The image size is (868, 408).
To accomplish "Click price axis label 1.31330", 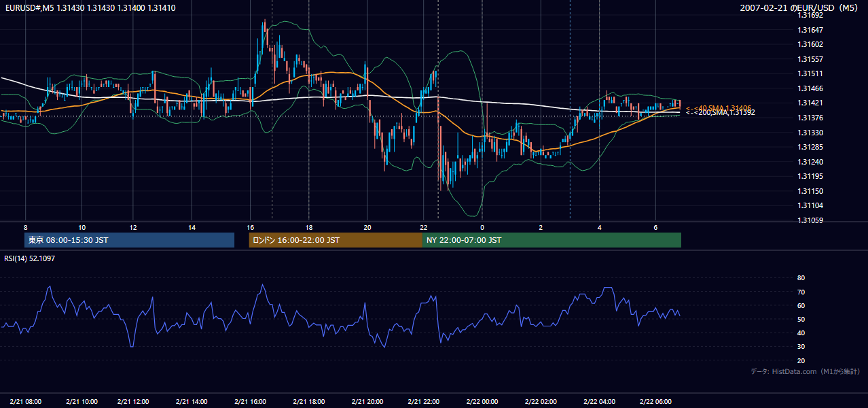I will click(x=810, y=133).
